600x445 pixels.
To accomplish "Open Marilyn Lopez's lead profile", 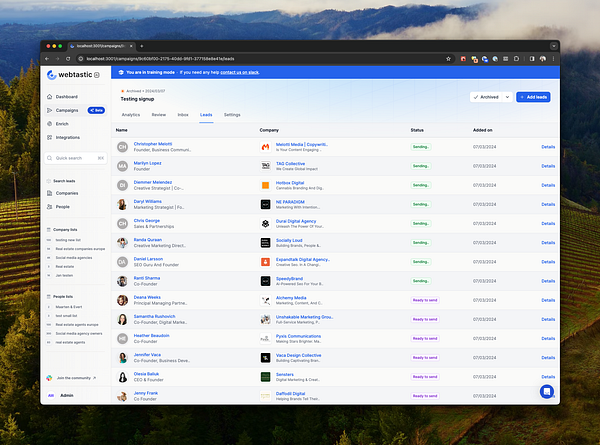I will (147, 163).
